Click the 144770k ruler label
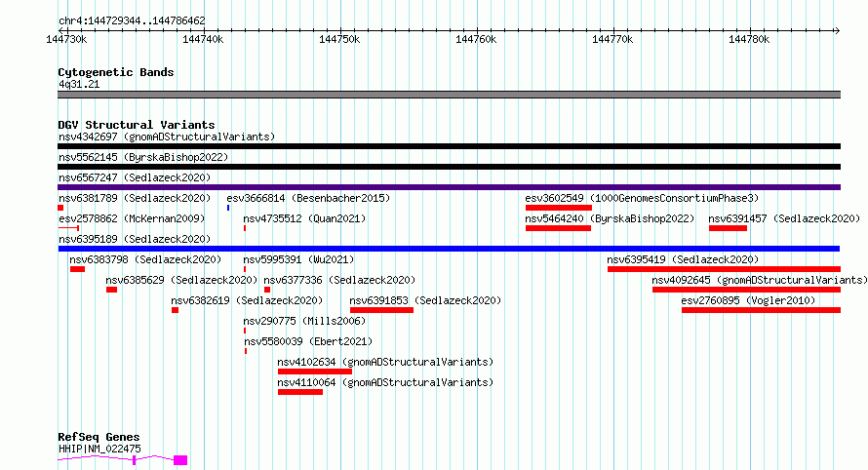The width and height of the screenshot is (868, 470). (612, 39)
